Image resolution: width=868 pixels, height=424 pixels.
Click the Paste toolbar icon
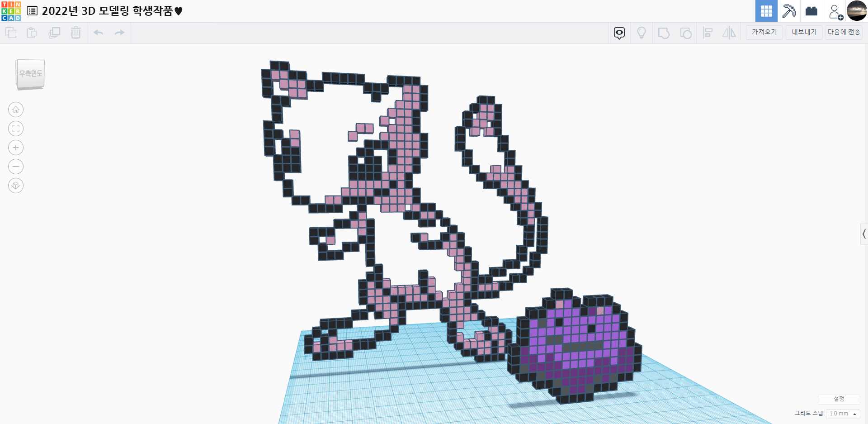pos(32,33)
